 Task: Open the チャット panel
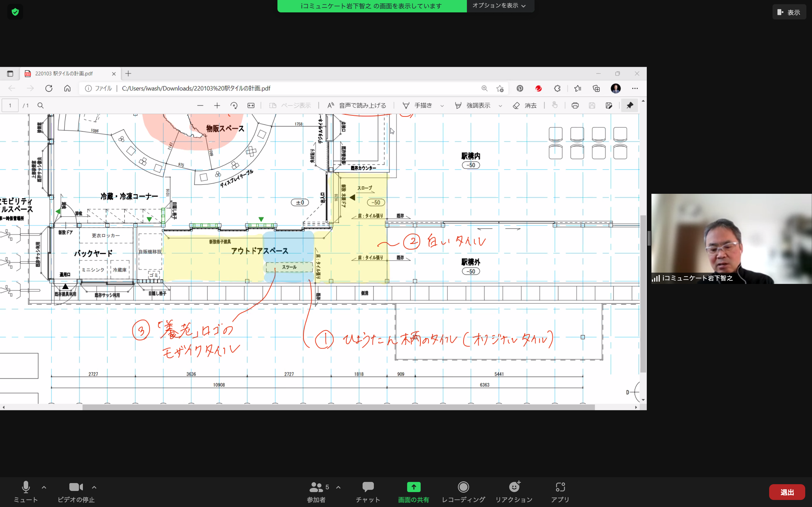click(368, 491)
